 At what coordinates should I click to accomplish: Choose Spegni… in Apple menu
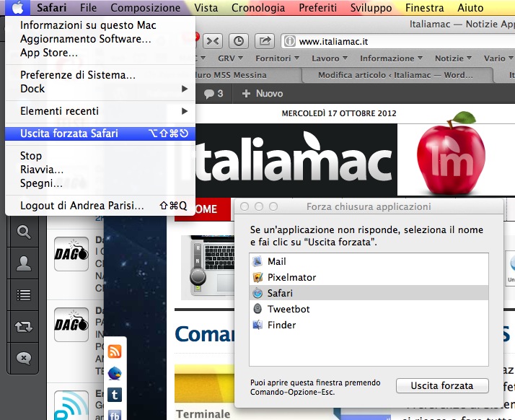100,183
